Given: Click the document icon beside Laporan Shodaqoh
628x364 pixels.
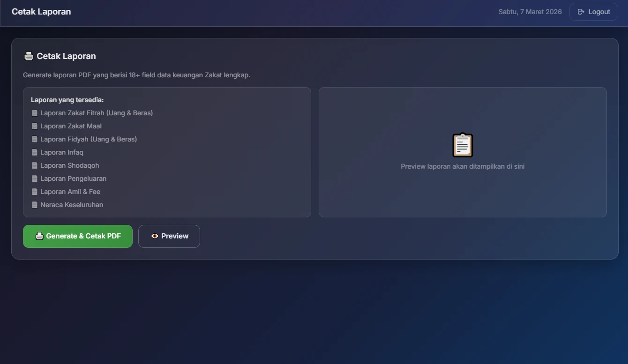Looking at the screenshot, I should pos(35,165).
